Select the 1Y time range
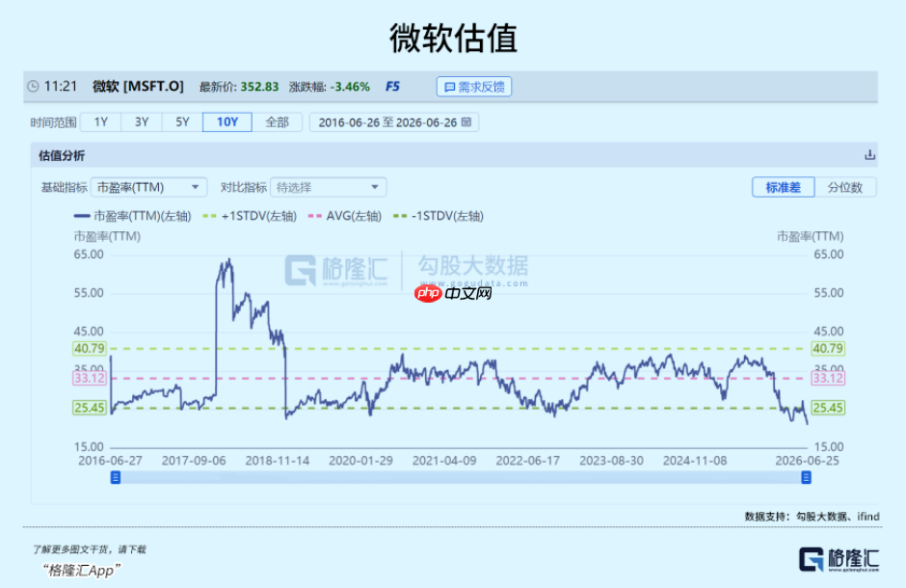 click(101, 121)
